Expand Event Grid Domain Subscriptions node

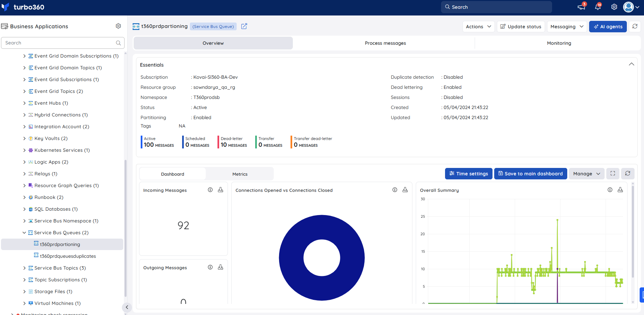pyautogui.click(x=24, y=56)
